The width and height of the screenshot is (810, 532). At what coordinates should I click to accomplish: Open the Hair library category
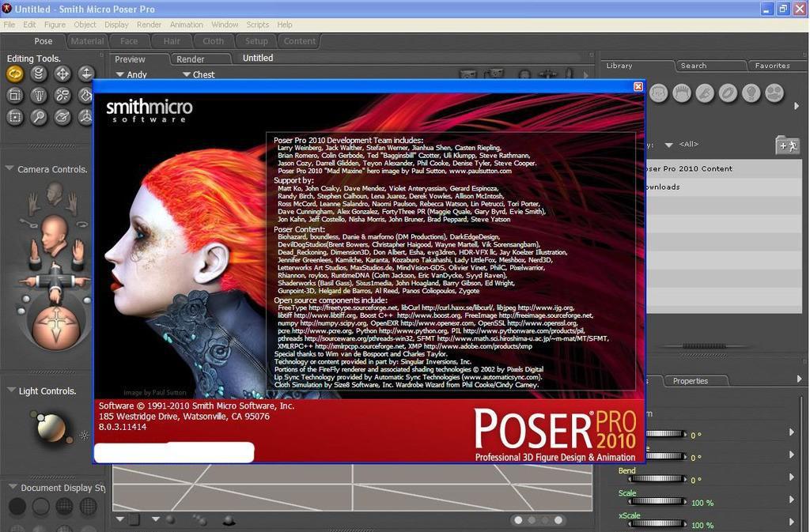click(682, 93)
